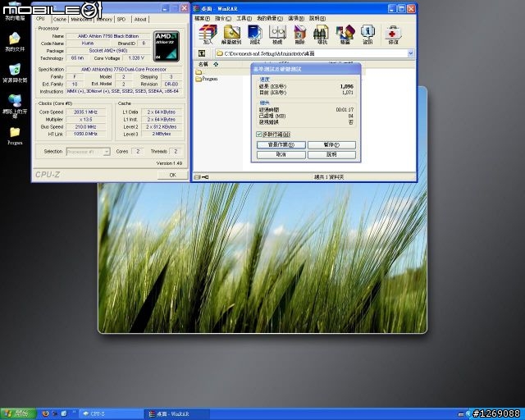
Task: Open the 我的最愛 (Favorites) menu in WinRAR
Action: point(270,18)
